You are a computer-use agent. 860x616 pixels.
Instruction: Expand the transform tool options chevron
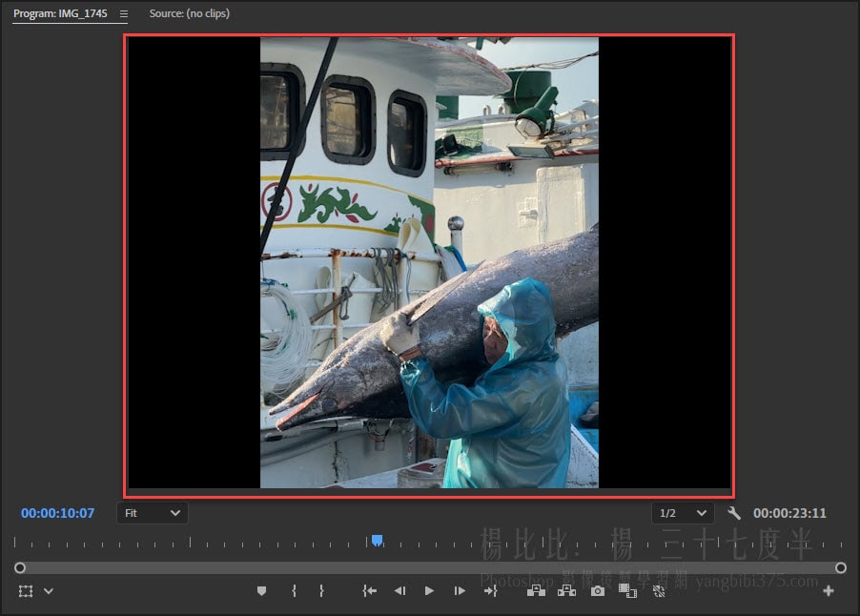coord(49,591)
